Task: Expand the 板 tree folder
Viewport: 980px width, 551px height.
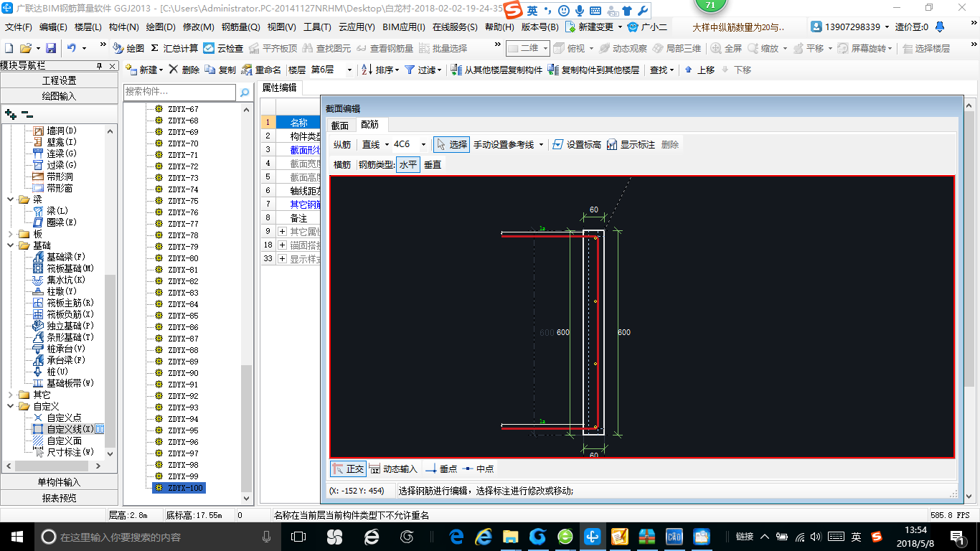Action: click(x=11, y=234)
